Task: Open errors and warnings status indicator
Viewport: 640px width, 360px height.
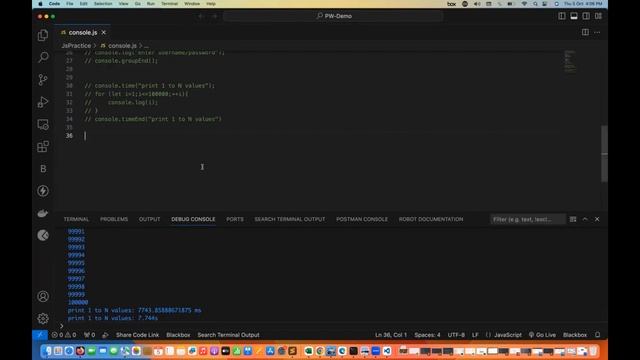Action: [x=64, y=335]
